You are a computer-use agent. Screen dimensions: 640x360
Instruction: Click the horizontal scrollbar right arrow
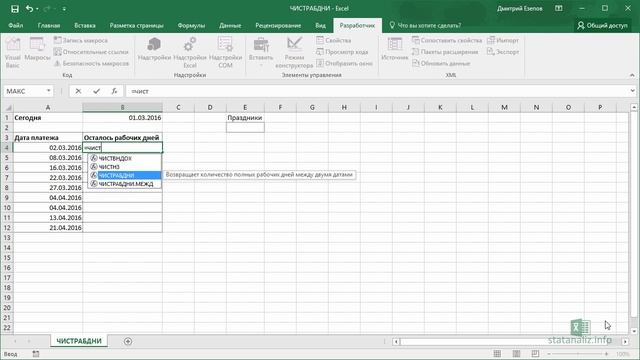[x=625, y=341]
